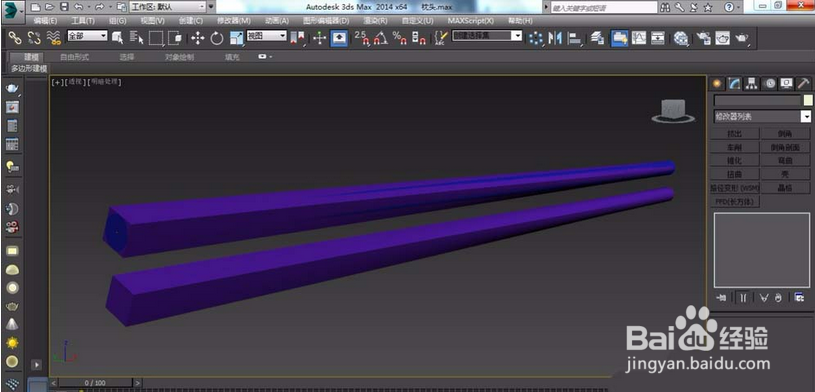The height and width of the screenshot is (392, 815).
Task: Toggle the Angle Snap button
Action: [x=380, y=38]
